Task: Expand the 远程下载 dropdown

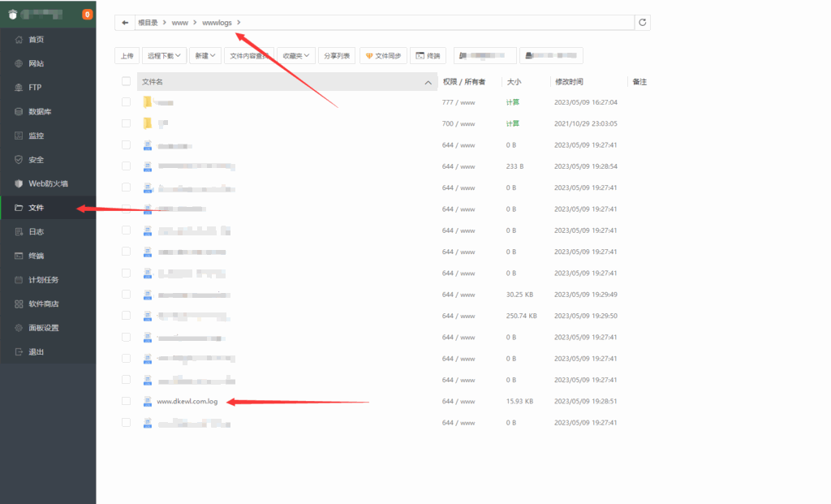Action: click(x=166, y=56)
